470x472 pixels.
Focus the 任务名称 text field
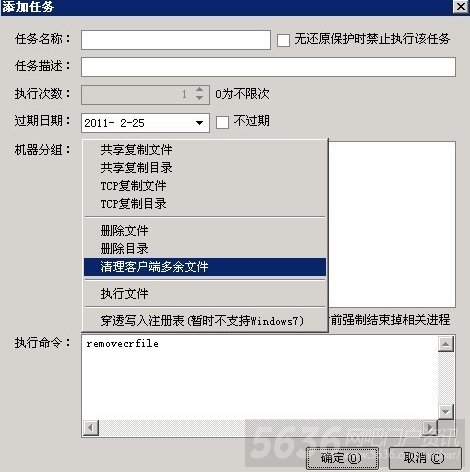tap(176, 40)
